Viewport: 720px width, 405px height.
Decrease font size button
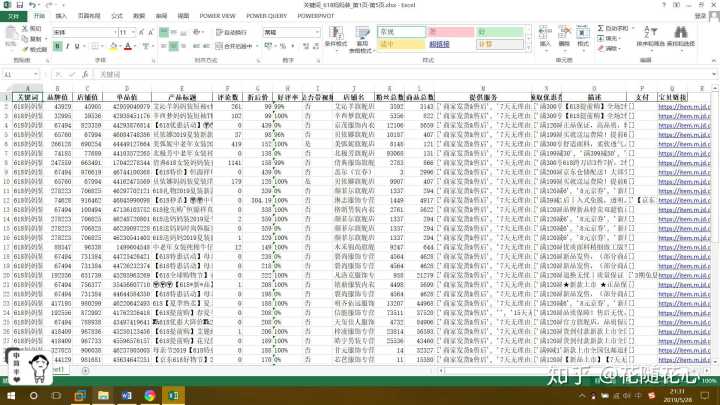[x=150, y=32]
